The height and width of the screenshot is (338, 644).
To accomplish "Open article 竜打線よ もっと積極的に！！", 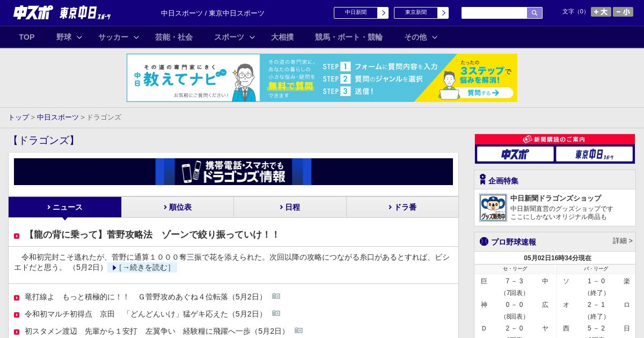I will [145, 297].
